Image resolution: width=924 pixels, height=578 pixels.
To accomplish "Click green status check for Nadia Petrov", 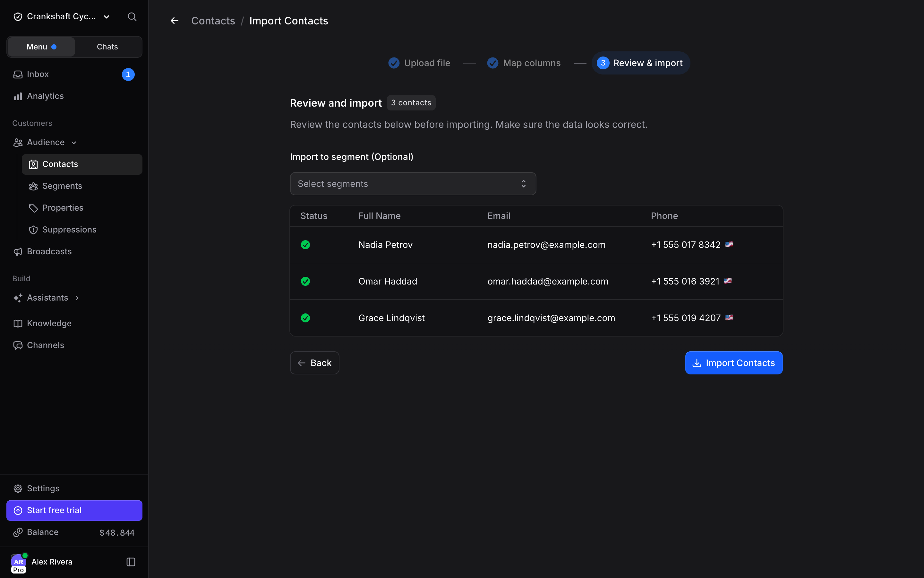I will pos(305,245).
